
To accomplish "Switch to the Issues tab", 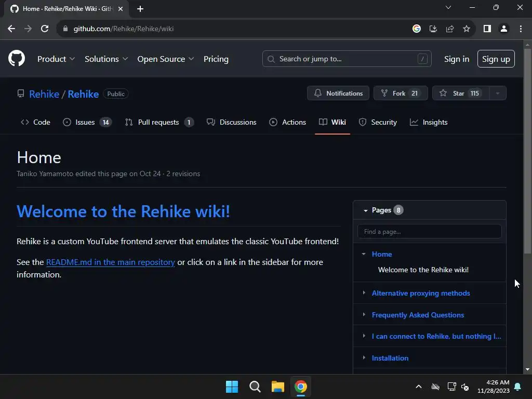I will 87,122.
